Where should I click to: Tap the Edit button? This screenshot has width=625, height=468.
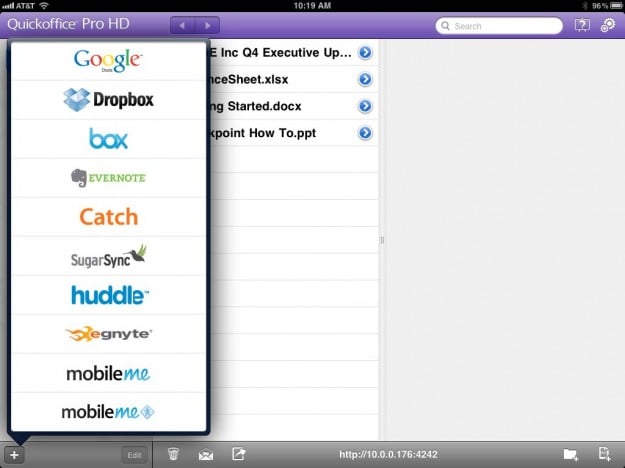tap(134, 455)
